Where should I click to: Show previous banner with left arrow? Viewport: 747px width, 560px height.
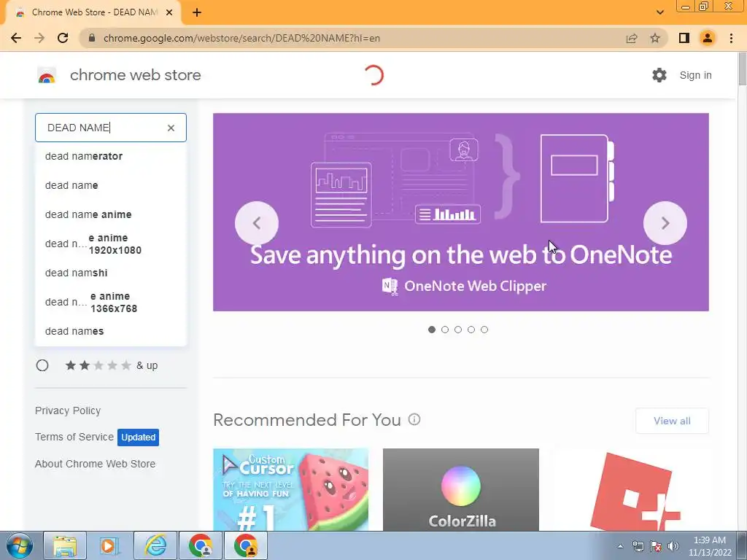(256, 223)
